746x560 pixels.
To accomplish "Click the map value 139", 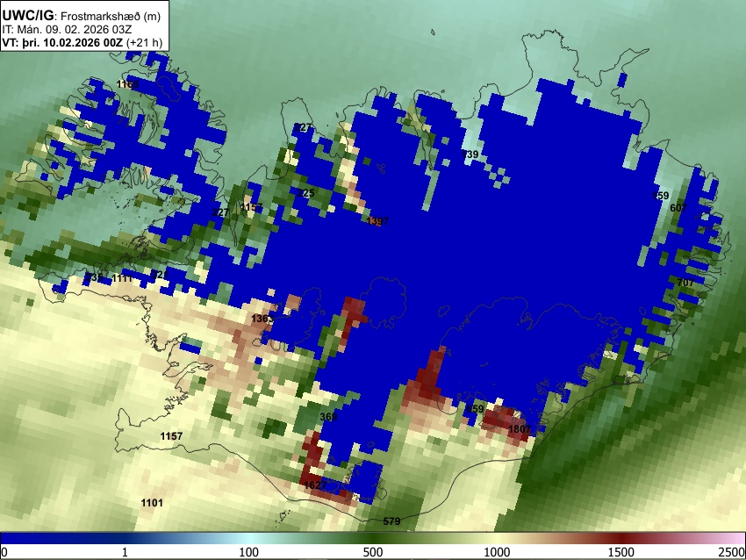I will tap(470, 154).
